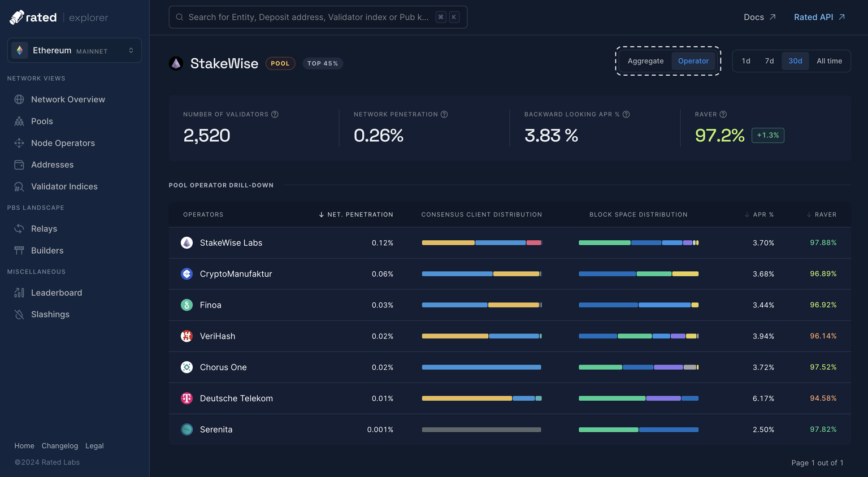Open the Leaderboard page
This screenshot has height=477, width=868.
pyautogui.click(x=57, y=293)
